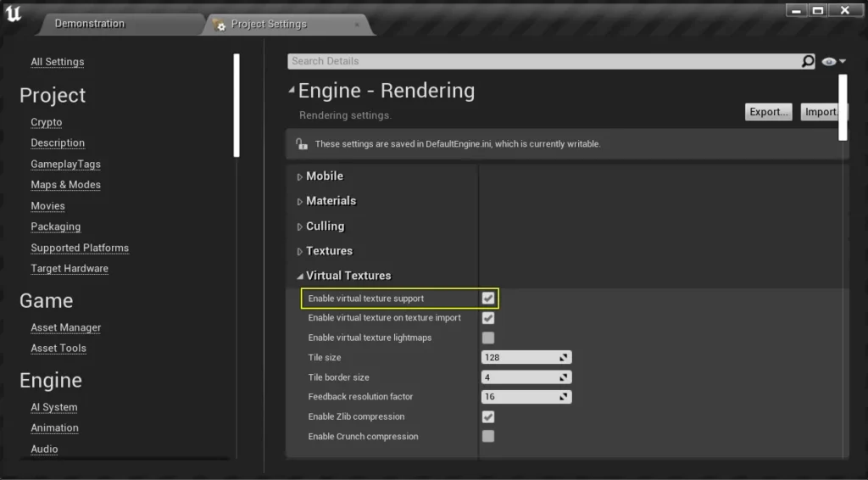Disable virtual texture support checkbox
The height and width of the screenshot is (480, 868).
tap(488, 299)
